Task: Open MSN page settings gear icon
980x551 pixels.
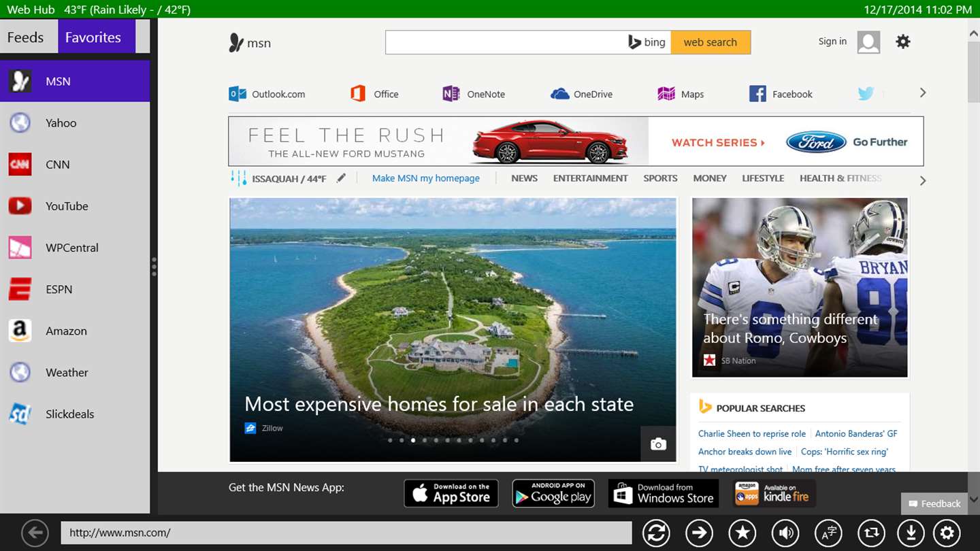Action: coord(903,41)
